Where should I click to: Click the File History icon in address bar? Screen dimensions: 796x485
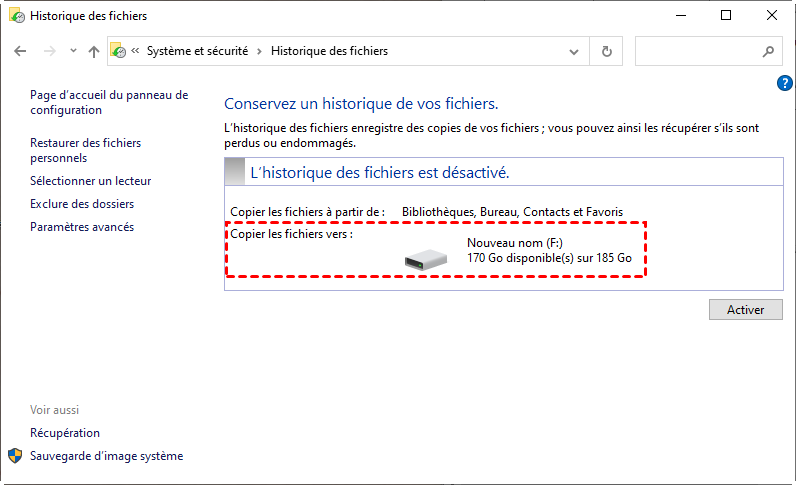click(x=118, y=51)
